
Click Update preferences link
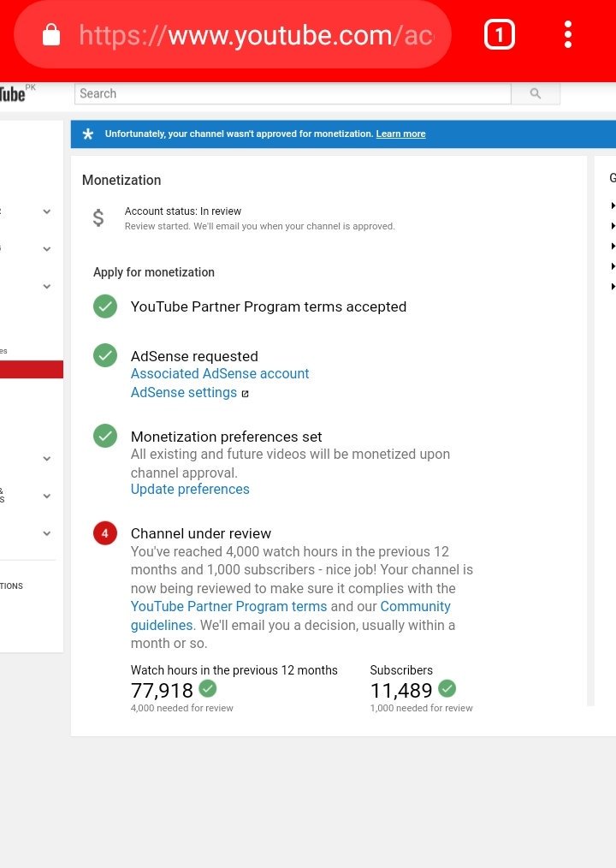point(190,490)
